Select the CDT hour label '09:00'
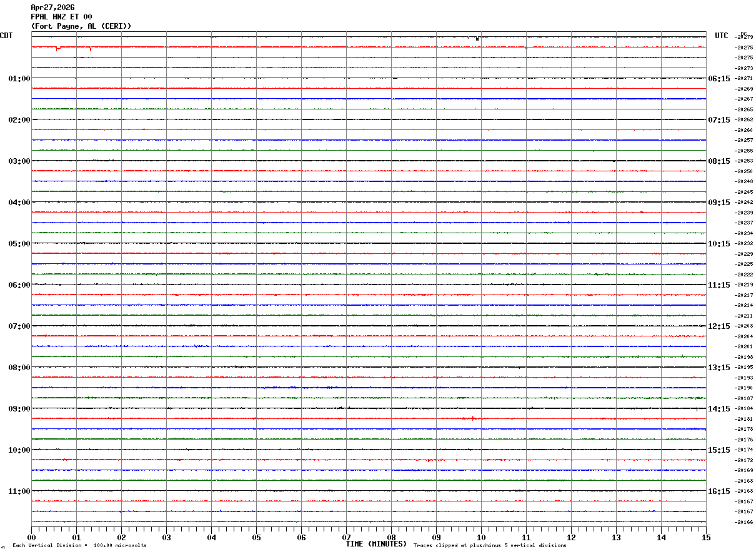This screenshot has height=554, width=756. tap(19, 409)
